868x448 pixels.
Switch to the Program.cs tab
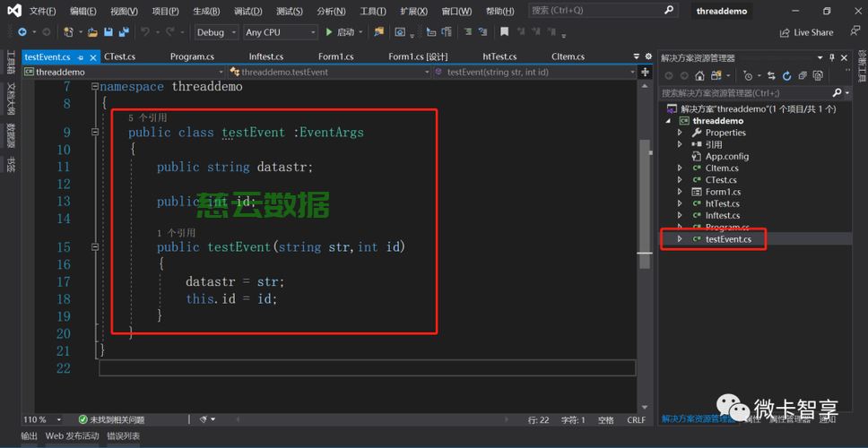pyautogui.click(x=192, y=56)
